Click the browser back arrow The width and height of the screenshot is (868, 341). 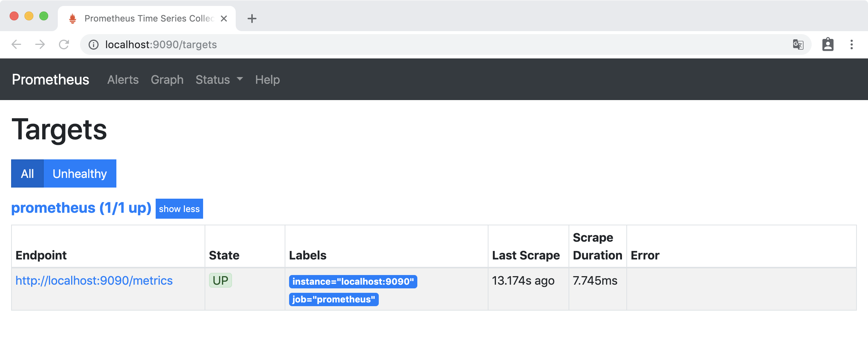tap(16, 45)
